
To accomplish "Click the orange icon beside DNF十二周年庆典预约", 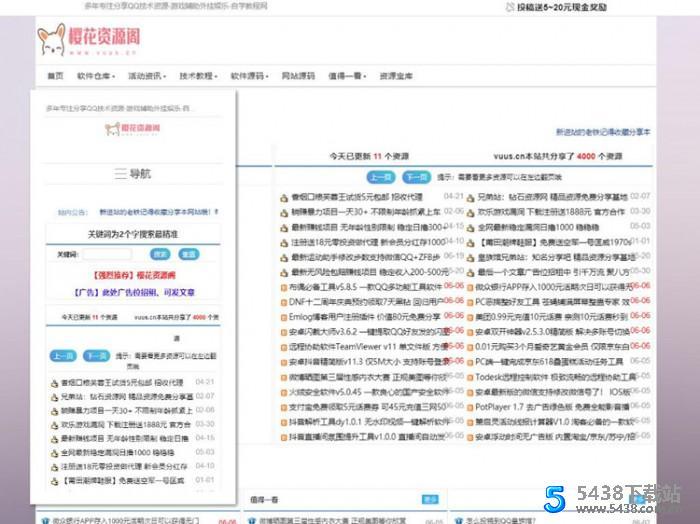I will [283, 303].
